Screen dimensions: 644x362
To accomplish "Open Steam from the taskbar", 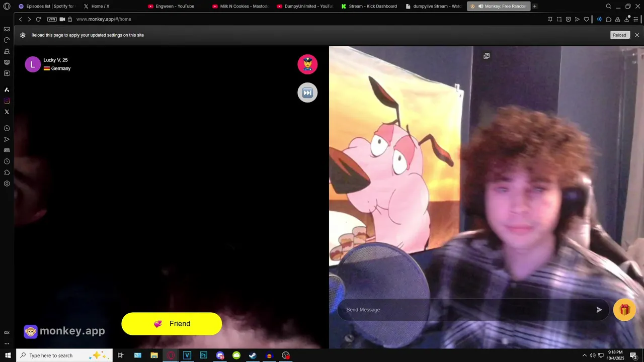I will point(253,355).
